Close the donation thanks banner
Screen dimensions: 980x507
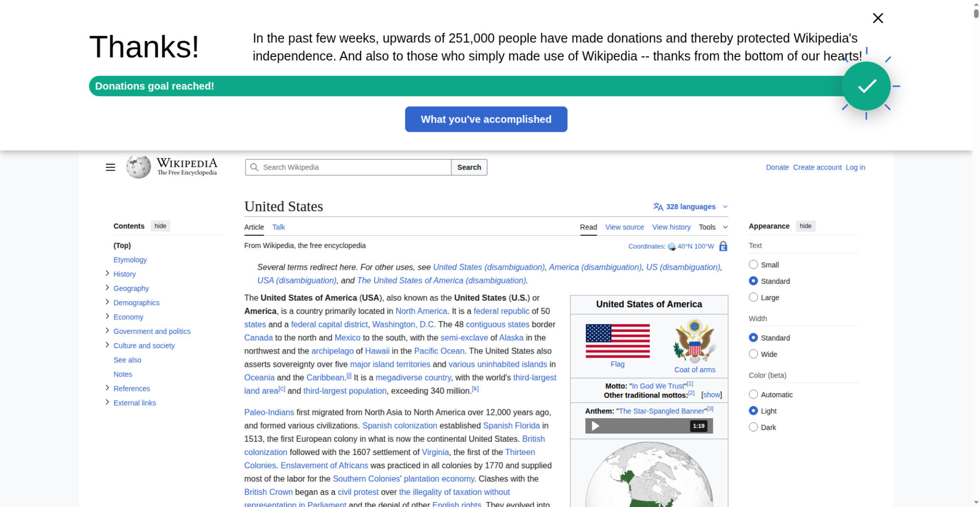pyautogui.click(x=878, y=18)
